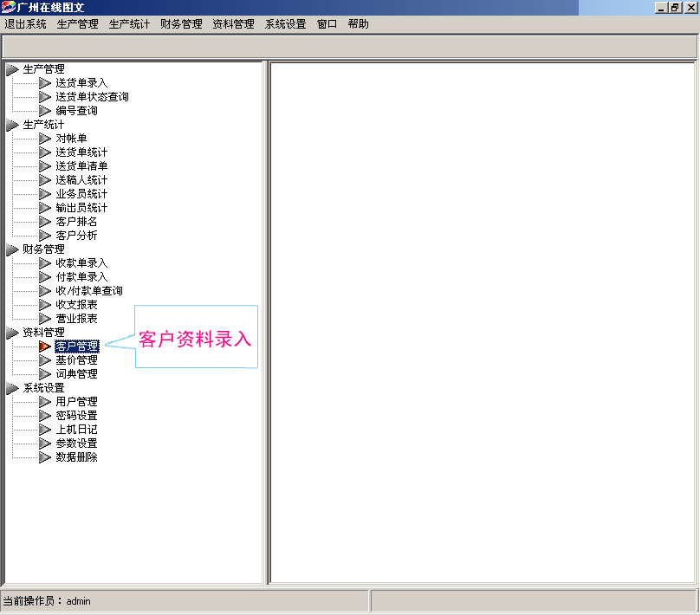Open 付款单录入 tree item
The width and height of the screenshot is (700, 615).
(81, 276)
